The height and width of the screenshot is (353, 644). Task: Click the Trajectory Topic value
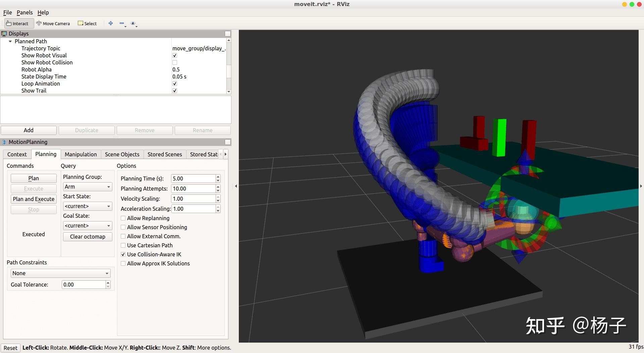point(199,48)
